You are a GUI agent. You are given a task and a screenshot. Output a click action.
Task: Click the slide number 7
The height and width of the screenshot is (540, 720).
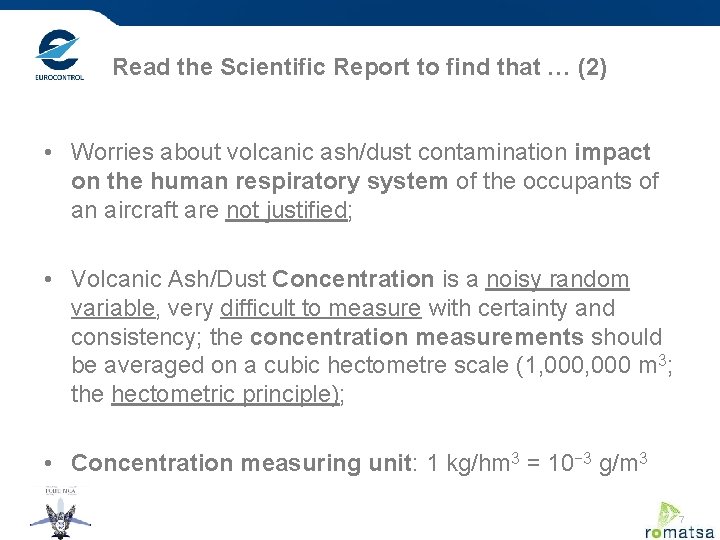coord(681,520)
